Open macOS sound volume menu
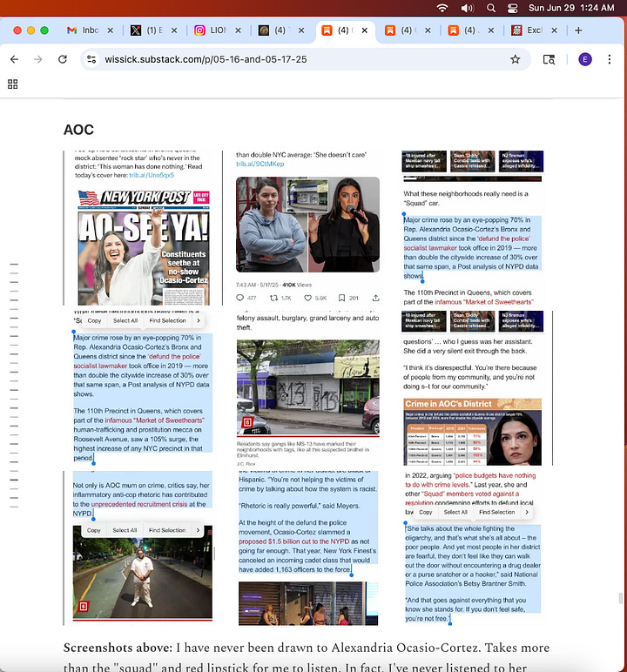The height and width of the screenshot is (672, 627). 467,8
